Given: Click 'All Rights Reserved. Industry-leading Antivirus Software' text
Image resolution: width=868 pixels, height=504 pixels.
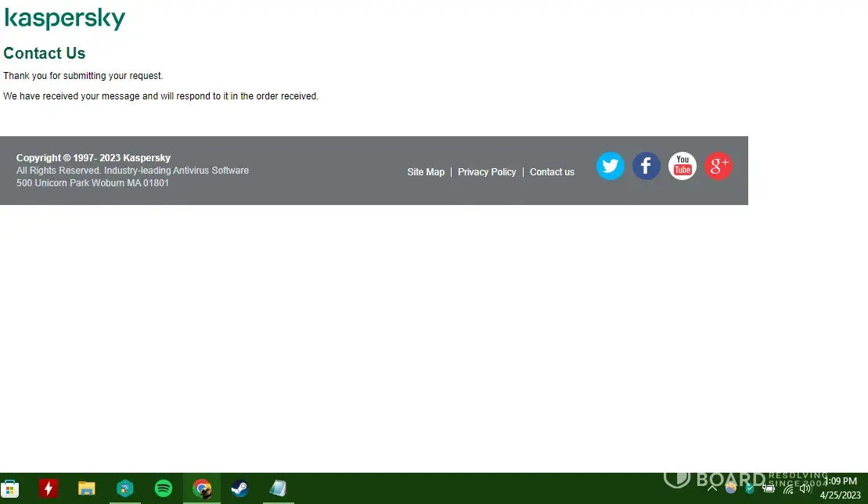Looking at the screenshot, I should pyautogui.click(x=132, y=171).
